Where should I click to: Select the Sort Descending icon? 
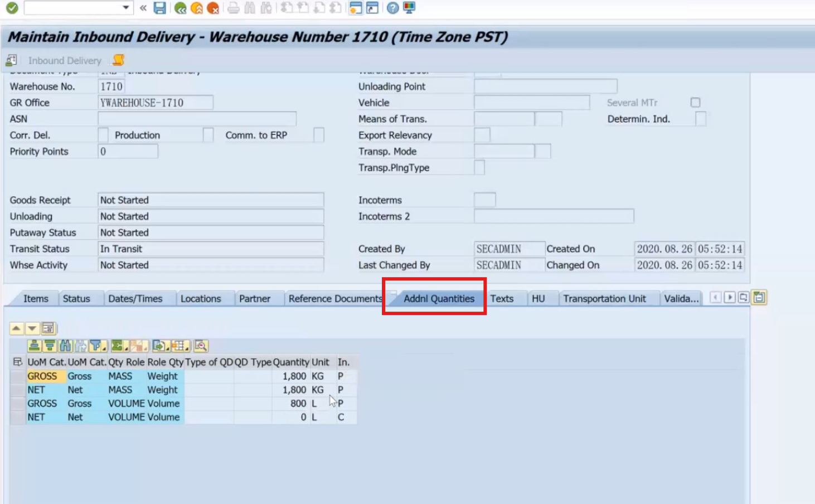pyautogui.click(x=49, y=346)
